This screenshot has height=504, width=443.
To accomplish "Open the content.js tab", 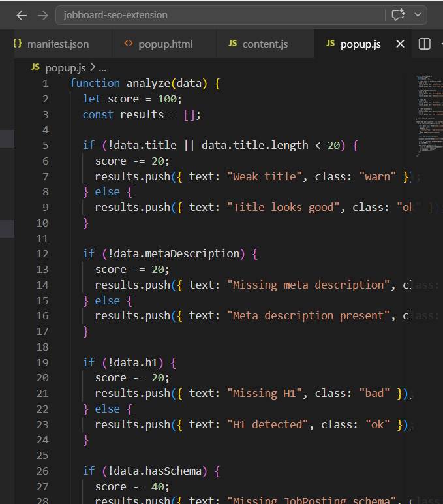I will coord(265,44).
